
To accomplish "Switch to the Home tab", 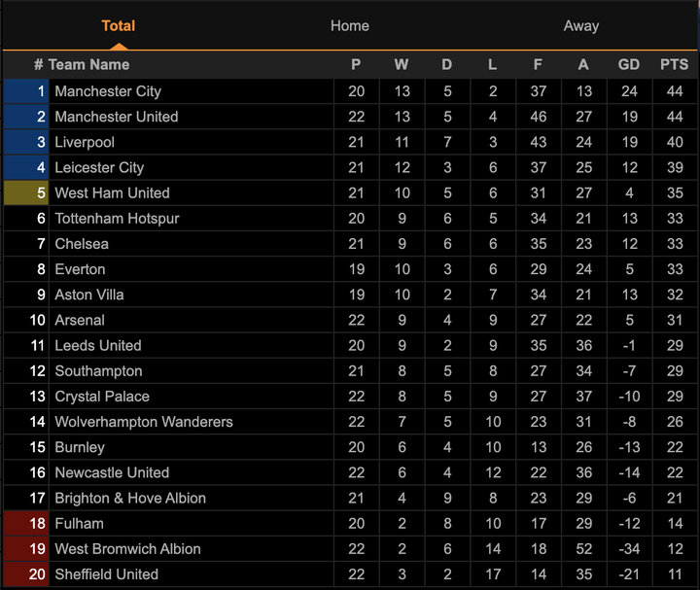I will pos(349,26).
